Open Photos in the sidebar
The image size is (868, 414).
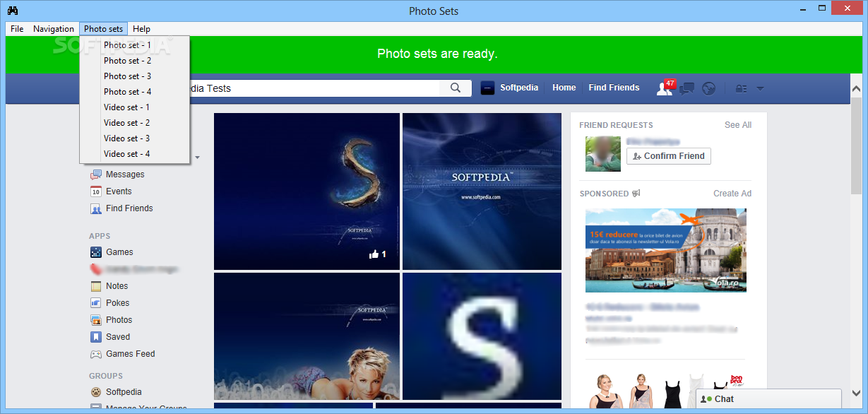pyautogui.click(x=119, y=320)
